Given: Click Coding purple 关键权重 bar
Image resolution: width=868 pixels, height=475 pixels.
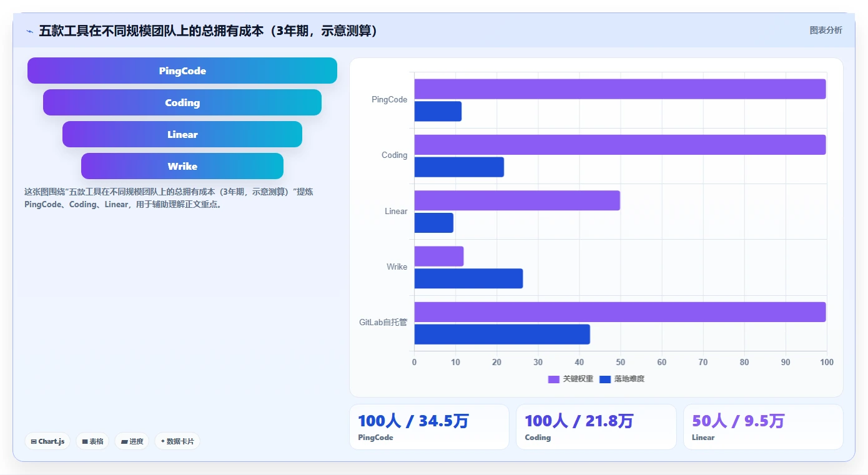Looking at the screenshot, I should (x=620, y=145).
